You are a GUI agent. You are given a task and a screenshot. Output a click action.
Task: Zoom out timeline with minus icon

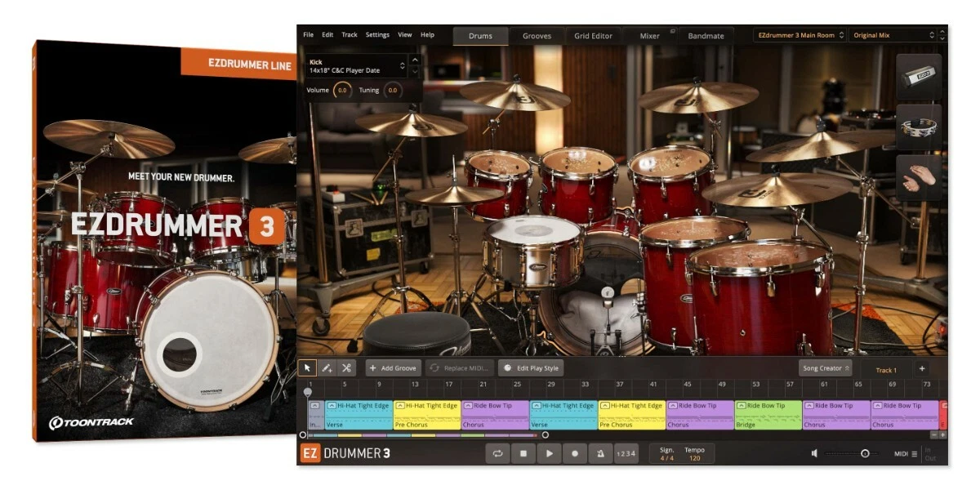pos(933,435)
